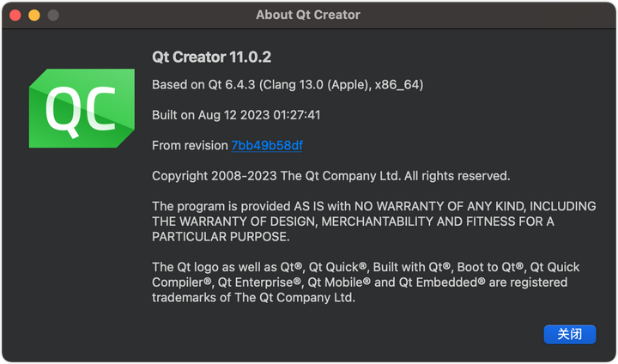Screen dimensions: 618x364
Task: Click the "About Qt Creator" window title
Action: click(x=308, y=15)
